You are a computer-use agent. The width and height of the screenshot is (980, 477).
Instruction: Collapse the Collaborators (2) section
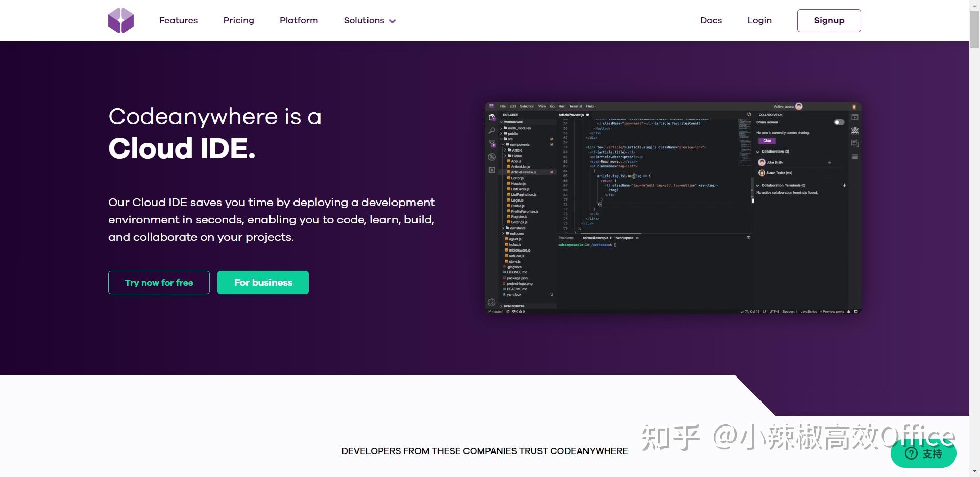(758, 152)
